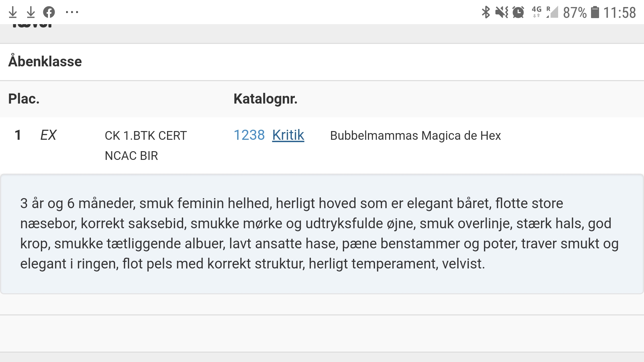
Task: Tap the roaming signal strength icon
Action: click(552, 12)
